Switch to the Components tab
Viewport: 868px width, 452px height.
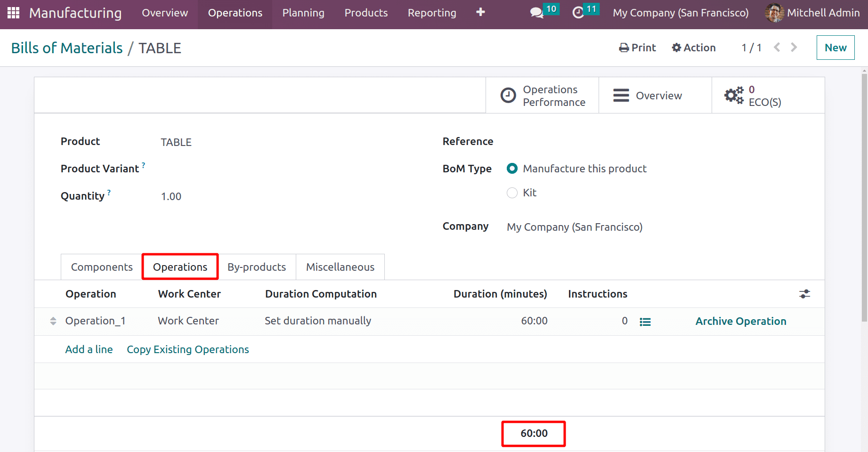(x=102, y=267)
